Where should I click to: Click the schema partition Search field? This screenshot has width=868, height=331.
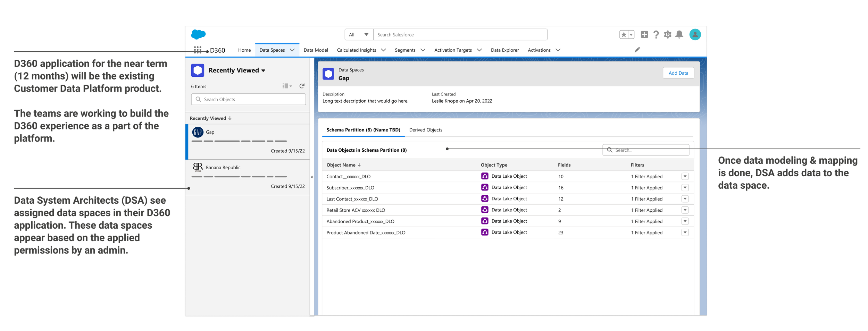point(646,150)
